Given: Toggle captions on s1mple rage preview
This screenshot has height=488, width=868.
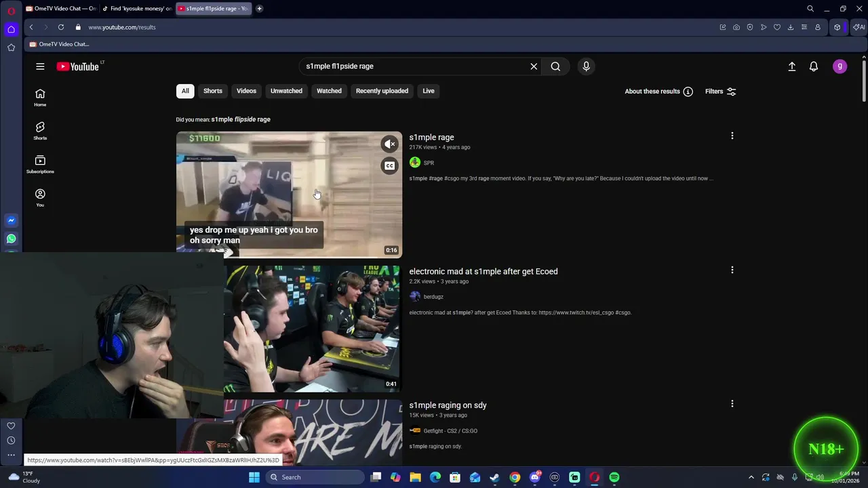Looking at the screenshot, I should pyautogui.click(x=389, y=166).
